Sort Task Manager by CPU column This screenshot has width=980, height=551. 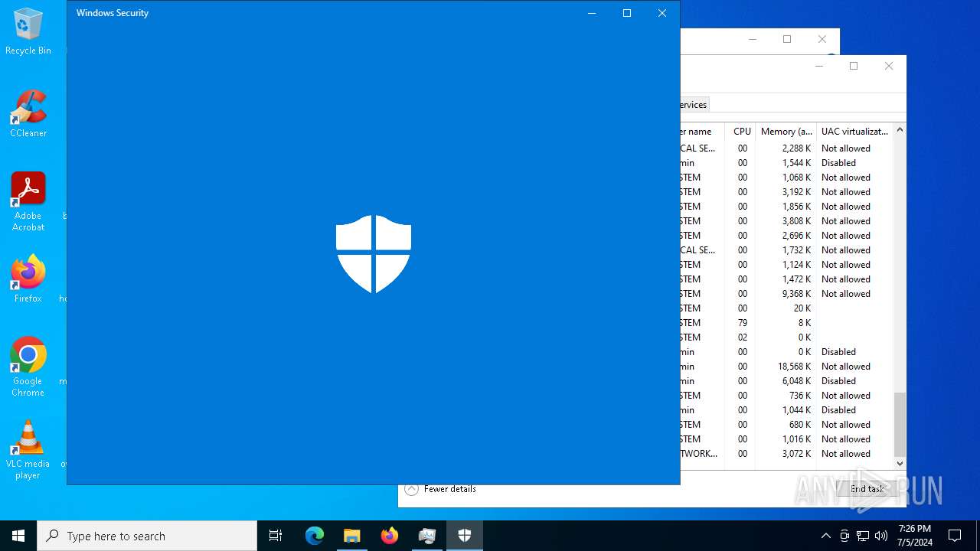(742, 132)
